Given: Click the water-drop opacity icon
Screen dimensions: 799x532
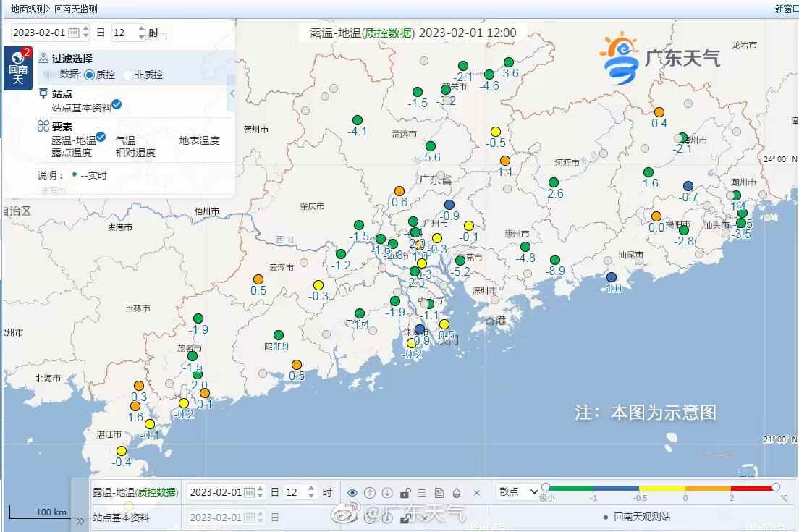Looking at the screenshot, I should point(457,493).
